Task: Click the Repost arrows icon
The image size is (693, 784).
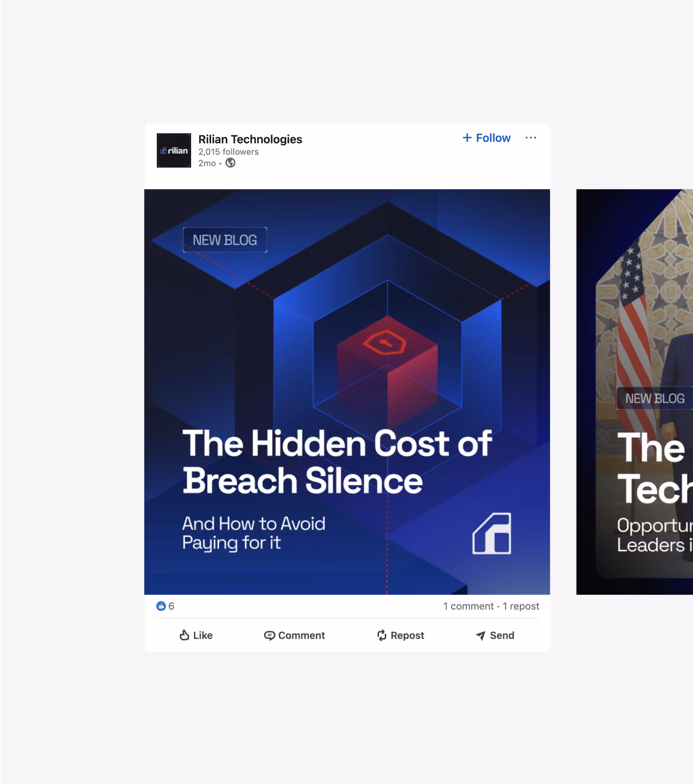Action: 381,635
